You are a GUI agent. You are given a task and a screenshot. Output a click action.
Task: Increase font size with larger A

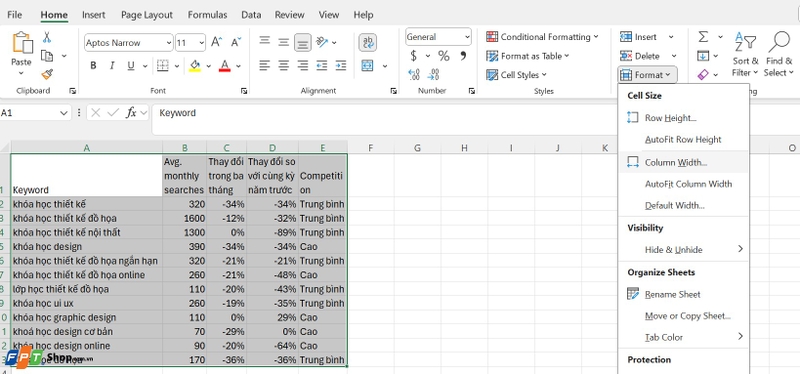[216, 42]
